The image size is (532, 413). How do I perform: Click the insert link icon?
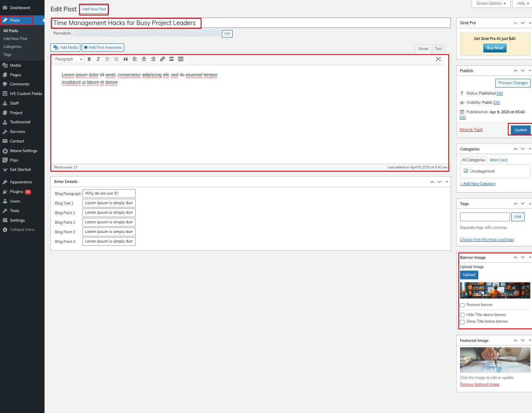coord(162,59)
